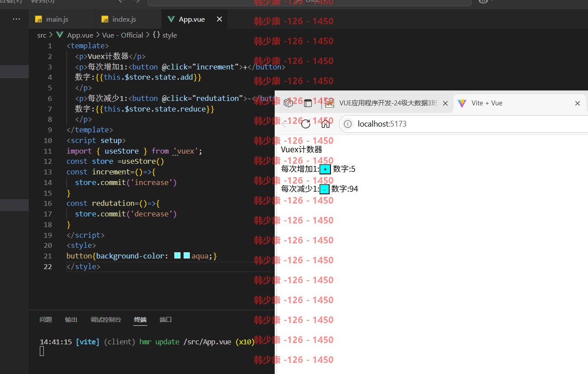Open the 输出 (Output) panel tab
588x374 pixels.
tap(71, 320)
